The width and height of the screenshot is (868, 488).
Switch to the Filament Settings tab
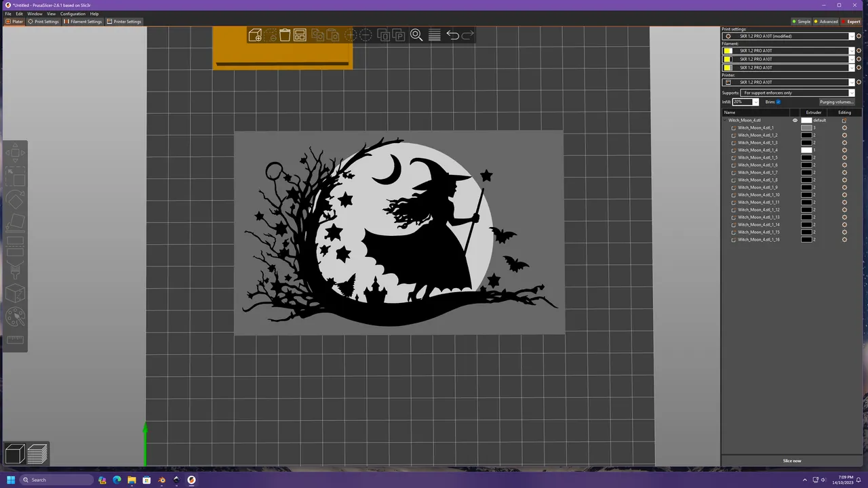click(83, 22)
